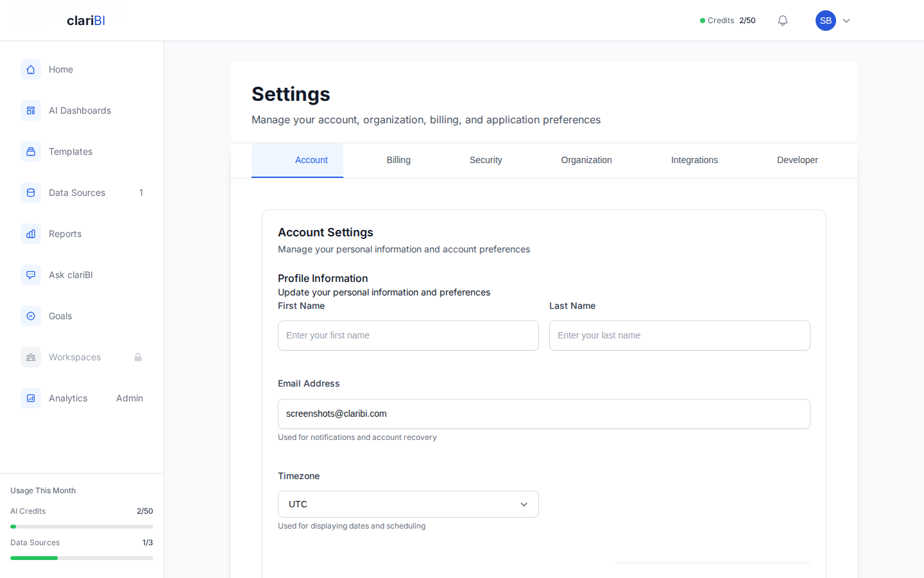
Task: Click the clariBI logo
Action: coord(85,20)
